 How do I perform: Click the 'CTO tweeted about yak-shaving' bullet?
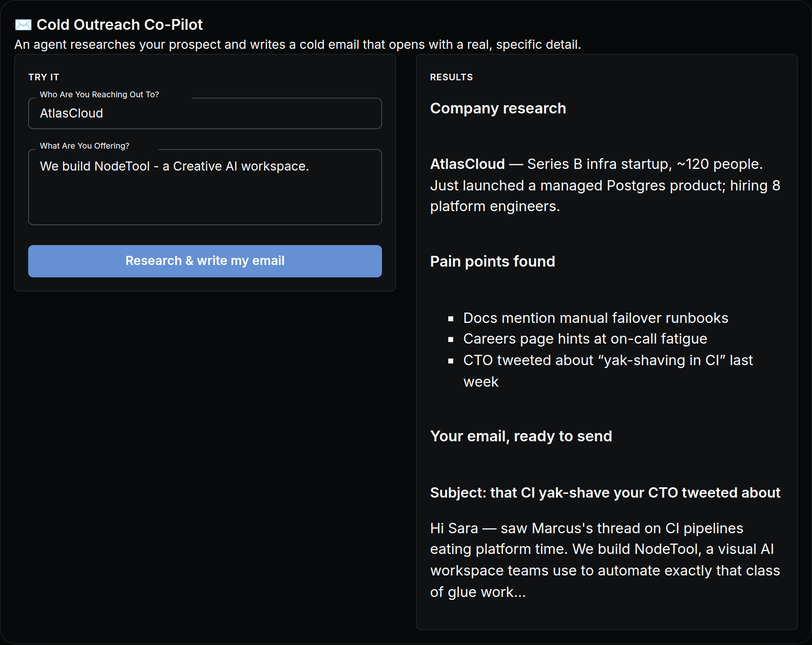[608, 371]
